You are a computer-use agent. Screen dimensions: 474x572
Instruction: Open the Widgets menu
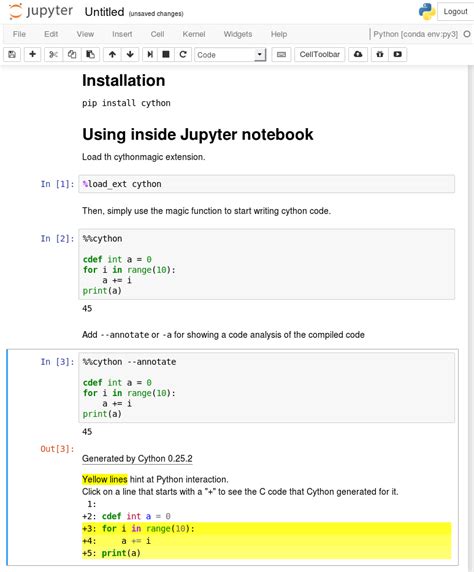coord(238,34)
